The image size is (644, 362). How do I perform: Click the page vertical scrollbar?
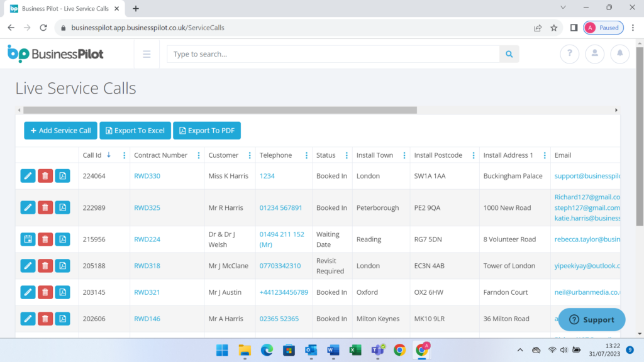(640, 136)
